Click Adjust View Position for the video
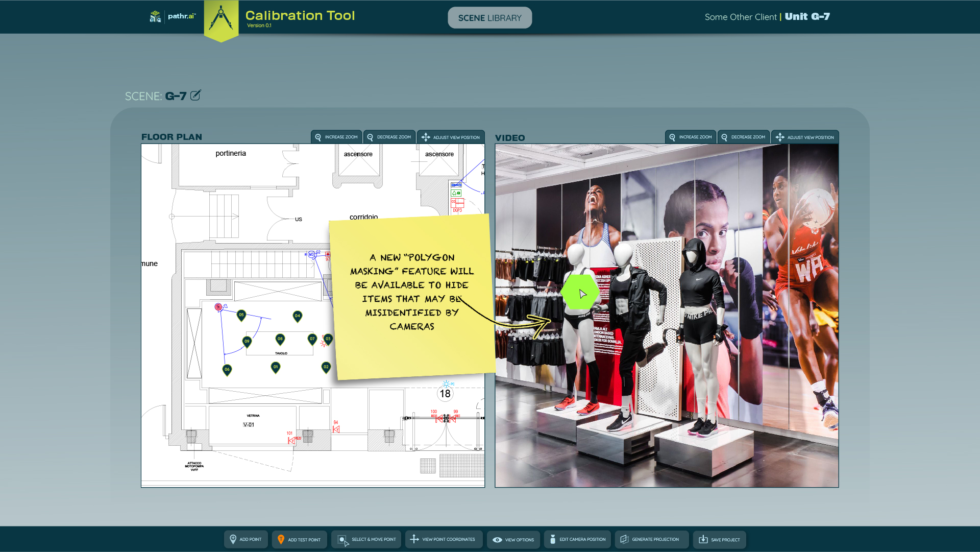This screenshot has height=552, width=980. 805,137
